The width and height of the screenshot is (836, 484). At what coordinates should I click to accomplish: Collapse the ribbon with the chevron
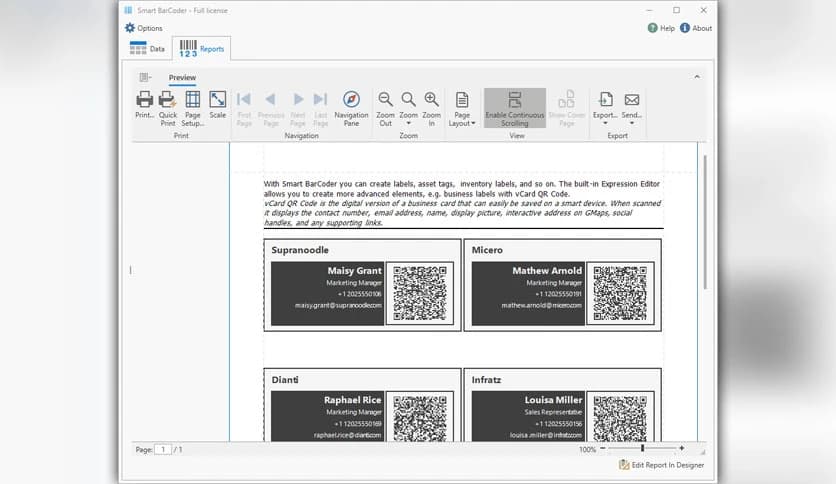697,77
